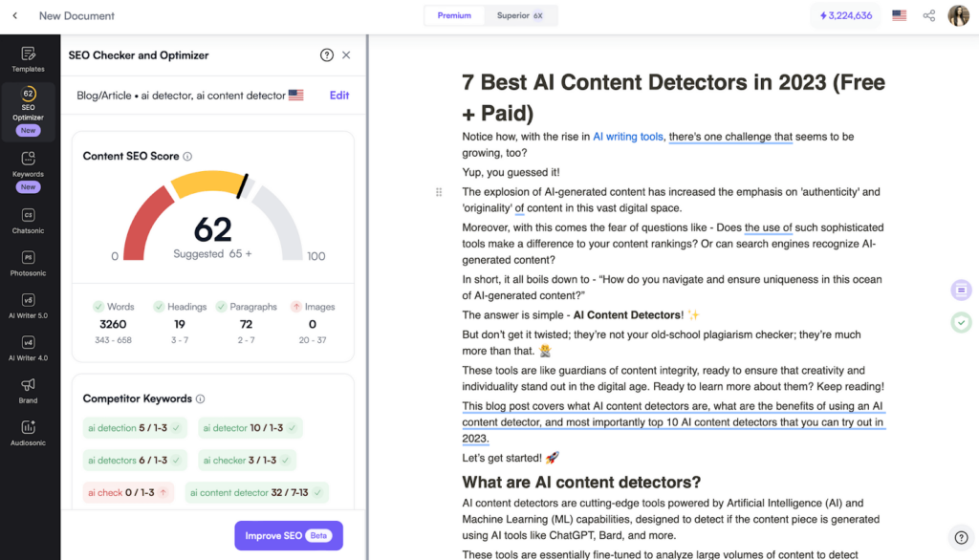Click the green checkmark icon at right edge
This screenshot has width=979, height=560.
click(x=962, y=323)
